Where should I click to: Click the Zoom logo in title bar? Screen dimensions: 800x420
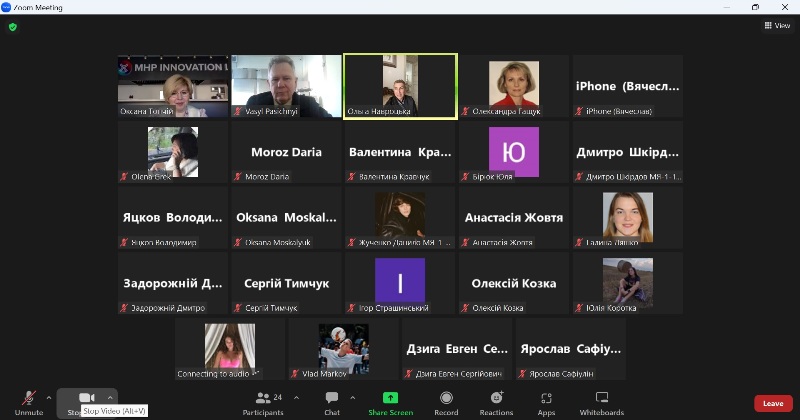(7, 7)
